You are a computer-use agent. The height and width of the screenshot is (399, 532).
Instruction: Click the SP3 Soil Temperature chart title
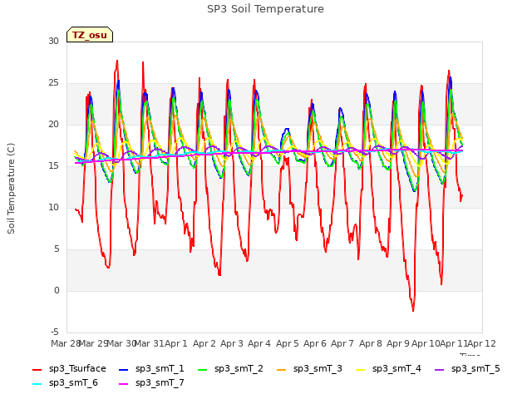point(265,9)
